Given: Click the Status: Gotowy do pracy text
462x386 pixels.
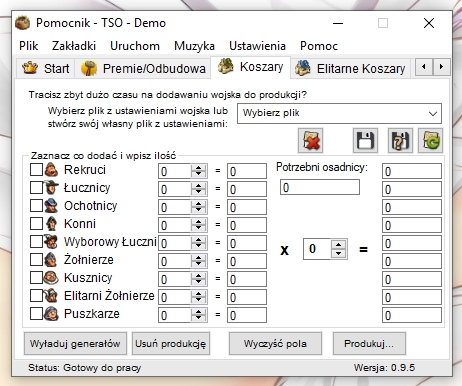Looking at the screenshot, I should 85,368.
